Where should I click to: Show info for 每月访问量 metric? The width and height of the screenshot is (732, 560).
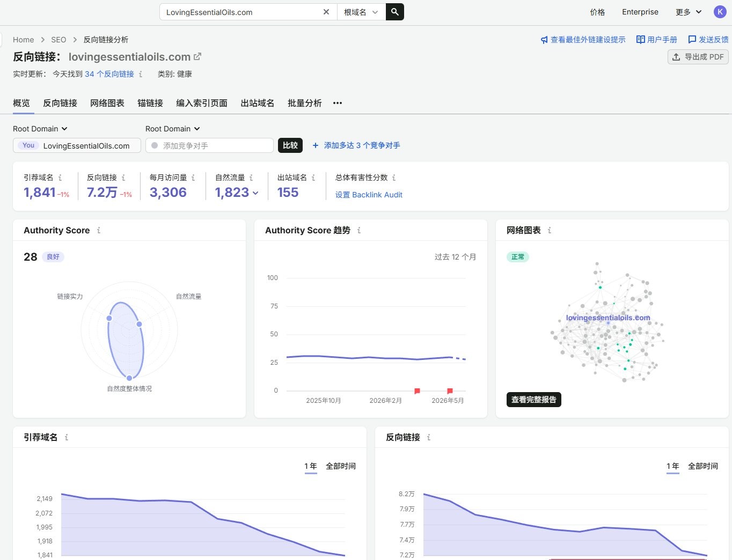coord(193,178)
